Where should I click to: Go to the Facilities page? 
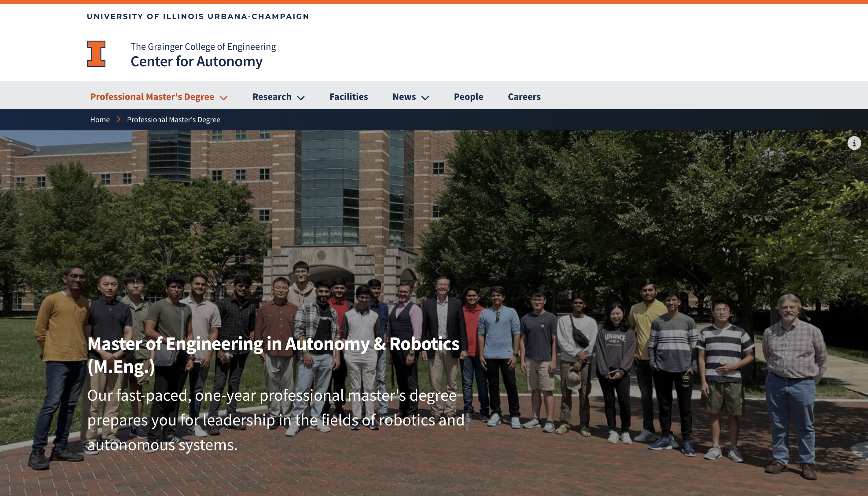click(349, 97)
